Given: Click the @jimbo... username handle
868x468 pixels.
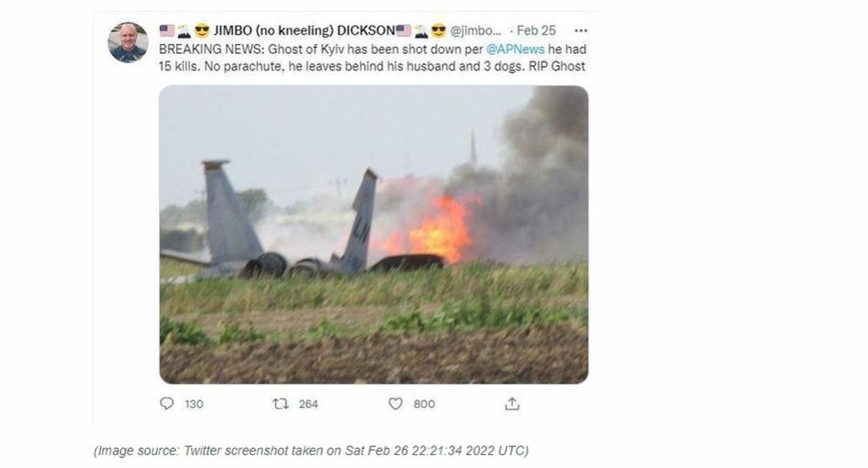Looking at the screenshot, I should [x=475, y=30].
